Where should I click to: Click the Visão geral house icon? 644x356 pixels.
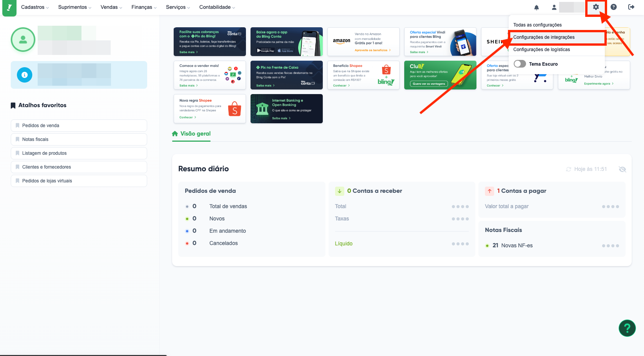coord(175,134)
